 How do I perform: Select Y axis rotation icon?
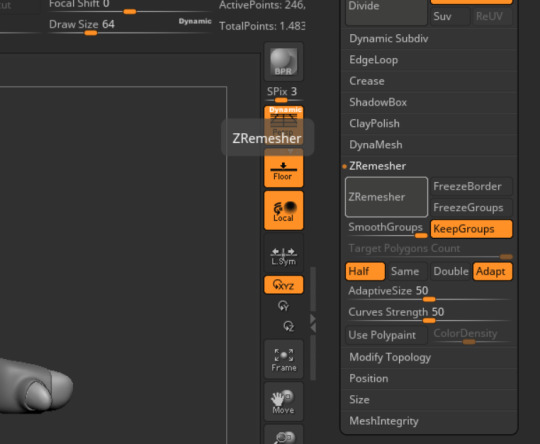(283, 306)
